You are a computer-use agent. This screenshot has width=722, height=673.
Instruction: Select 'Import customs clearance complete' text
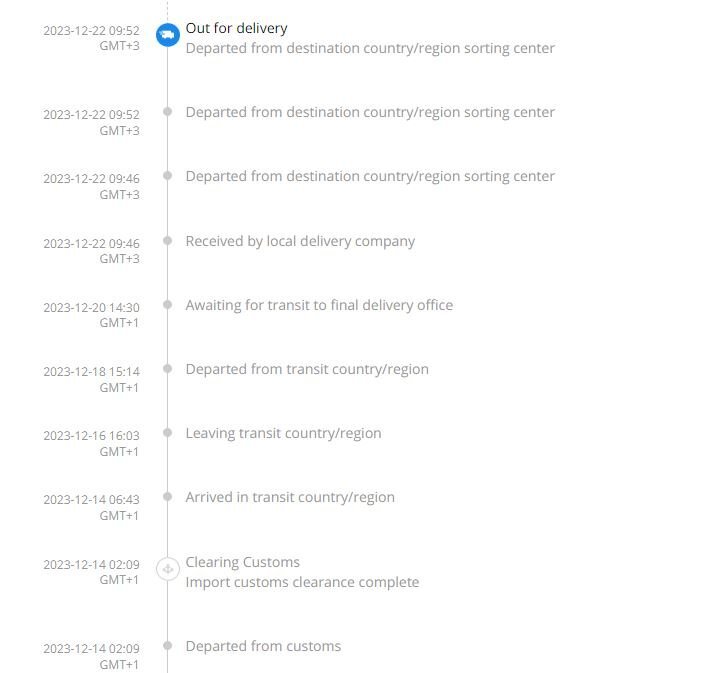point(303,582)
